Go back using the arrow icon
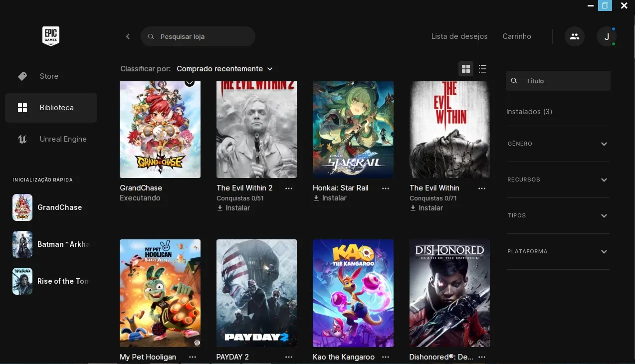Screen dimensions: 635x364 [x=128, y=36]
